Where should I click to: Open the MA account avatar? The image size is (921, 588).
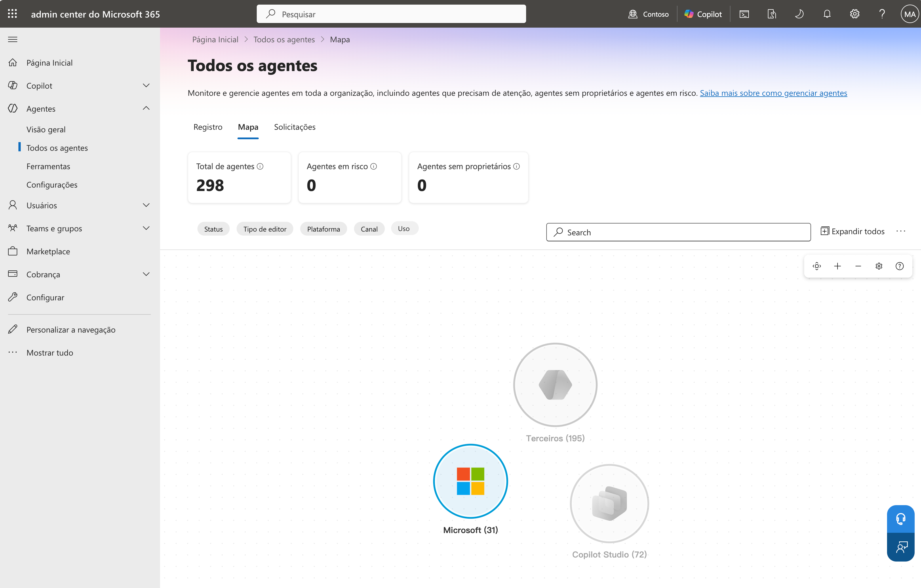[909, 14]
